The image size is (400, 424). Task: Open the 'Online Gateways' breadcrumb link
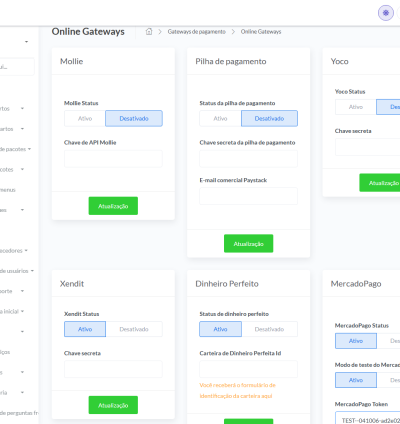tap(261, 32)
